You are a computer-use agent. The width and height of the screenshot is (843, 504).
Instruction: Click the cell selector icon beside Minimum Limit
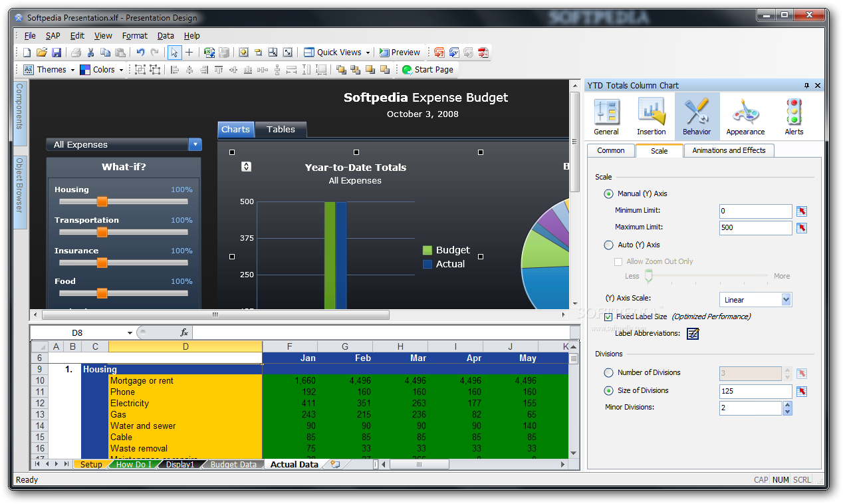(x=802, y=211)
